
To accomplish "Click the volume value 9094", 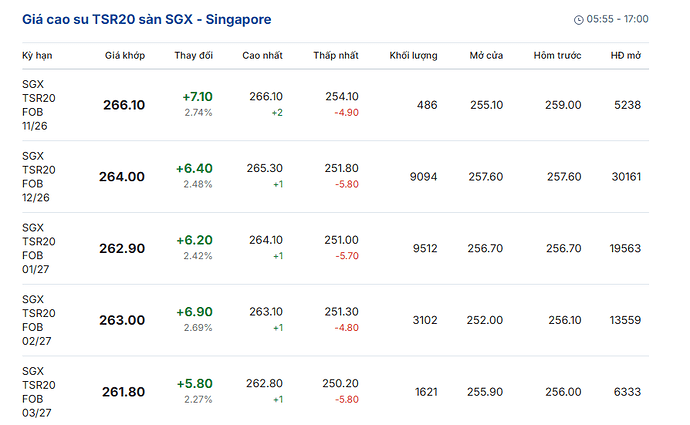I will tap(423, 177).
